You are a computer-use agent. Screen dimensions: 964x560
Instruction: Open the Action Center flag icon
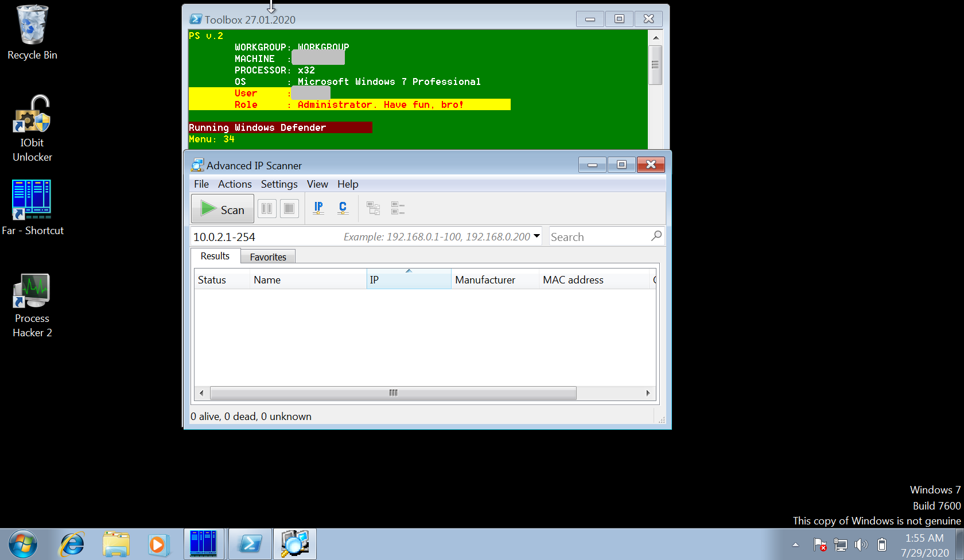(x=820, y=545)
